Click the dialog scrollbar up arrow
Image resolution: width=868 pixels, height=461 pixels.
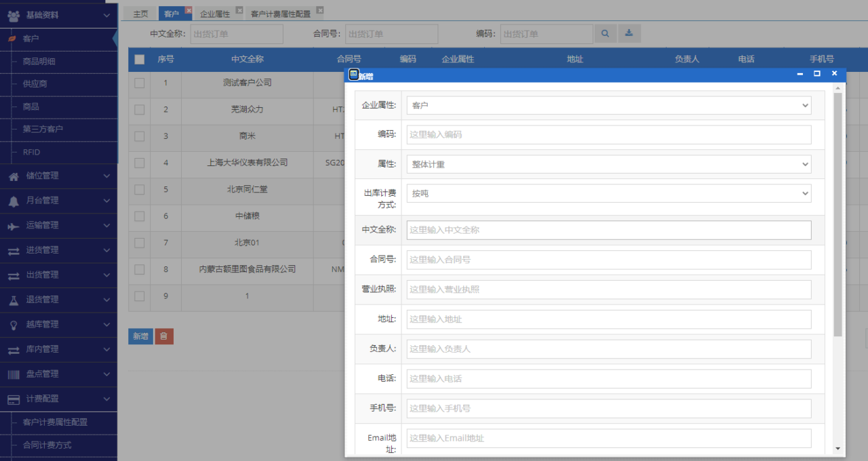click(x=838, y=88)
